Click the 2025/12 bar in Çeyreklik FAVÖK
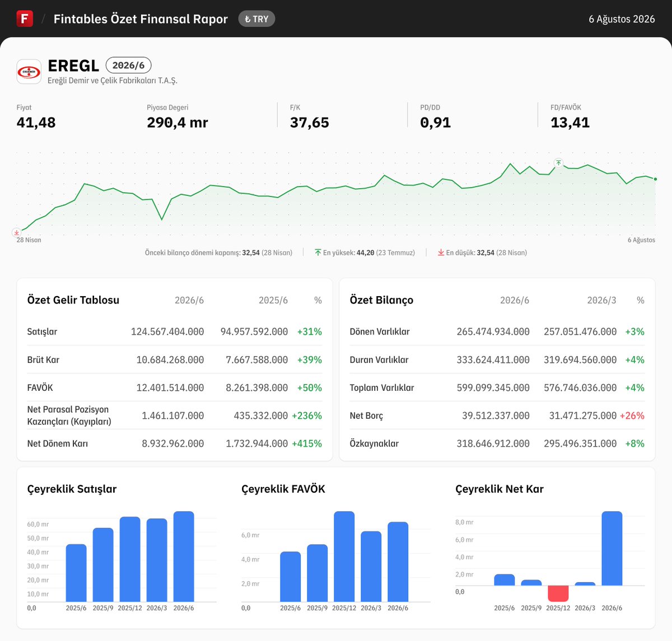The height and width of the screenshot is (641, 672). point(344,556)
